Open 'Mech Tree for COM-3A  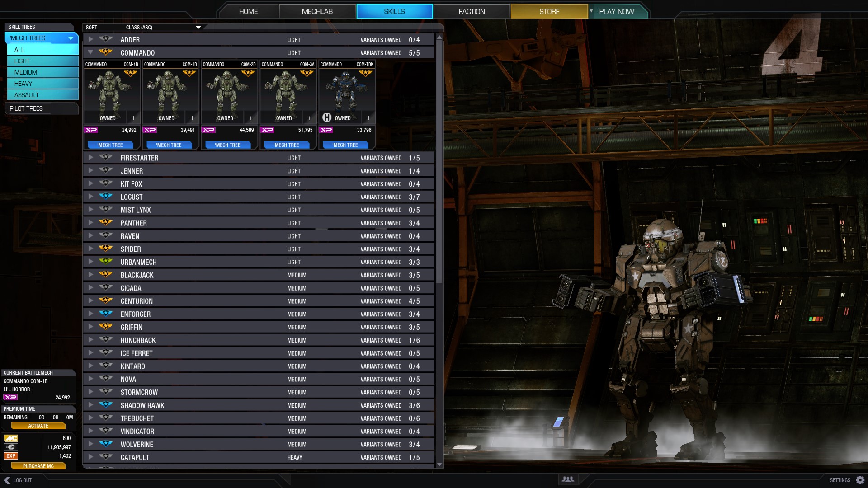(287, 145)
